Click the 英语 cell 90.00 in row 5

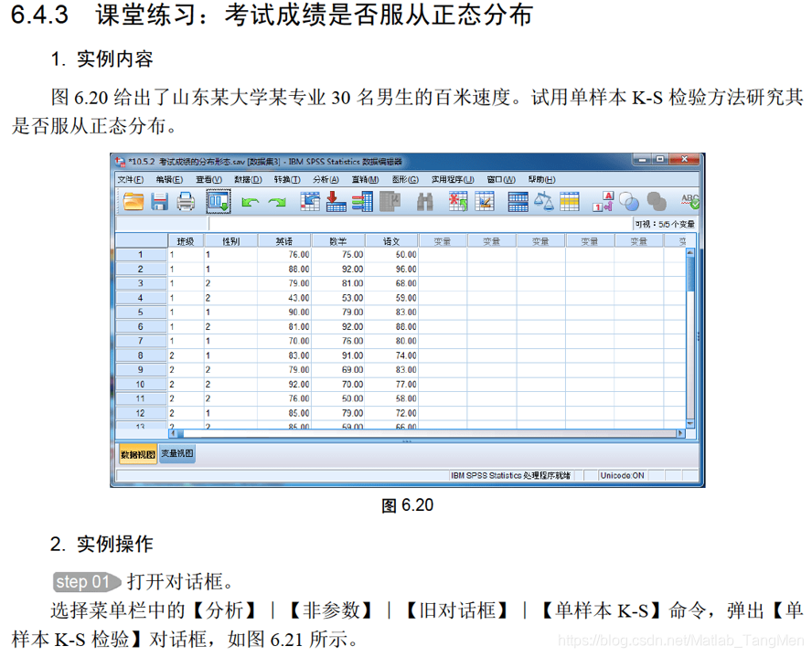click(284, 312)
